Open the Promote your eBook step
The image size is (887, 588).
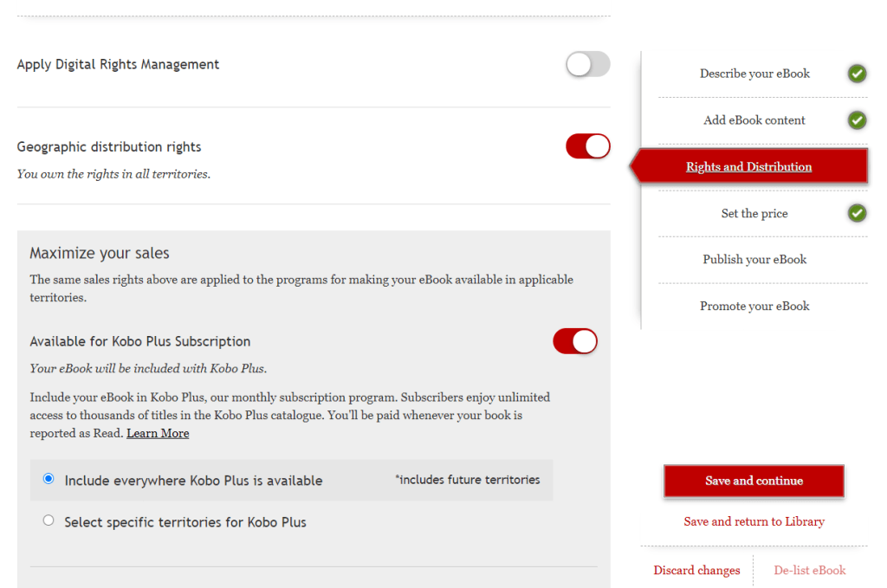click(x=754, y=306)
